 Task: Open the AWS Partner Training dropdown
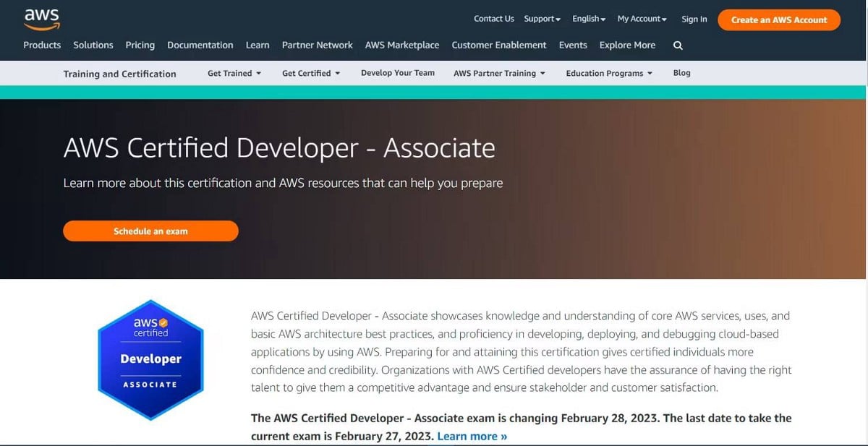point(499,73)
